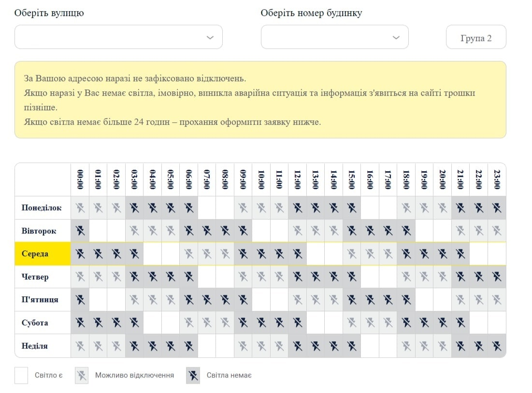Image resolution: width=532 pixels, height=393 pixels.
Task: Click Friday 15:00 no-power icon
Action: pos(352,300)
